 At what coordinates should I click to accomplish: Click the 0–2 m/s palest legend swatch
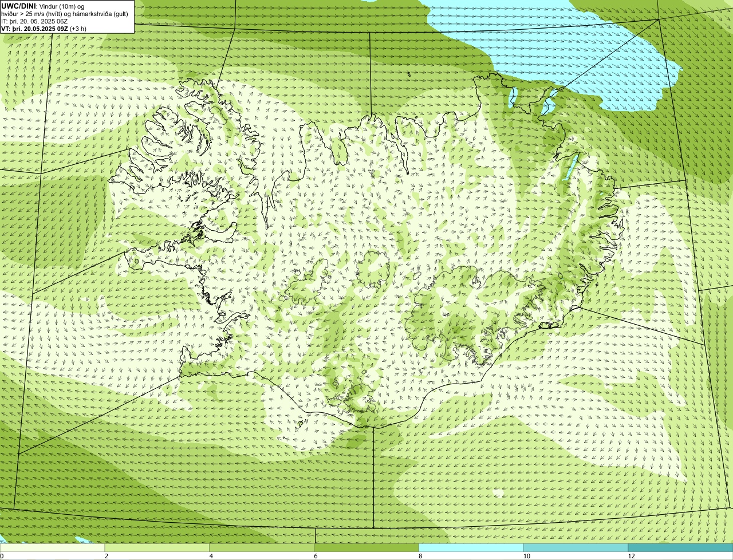(53, 548)
